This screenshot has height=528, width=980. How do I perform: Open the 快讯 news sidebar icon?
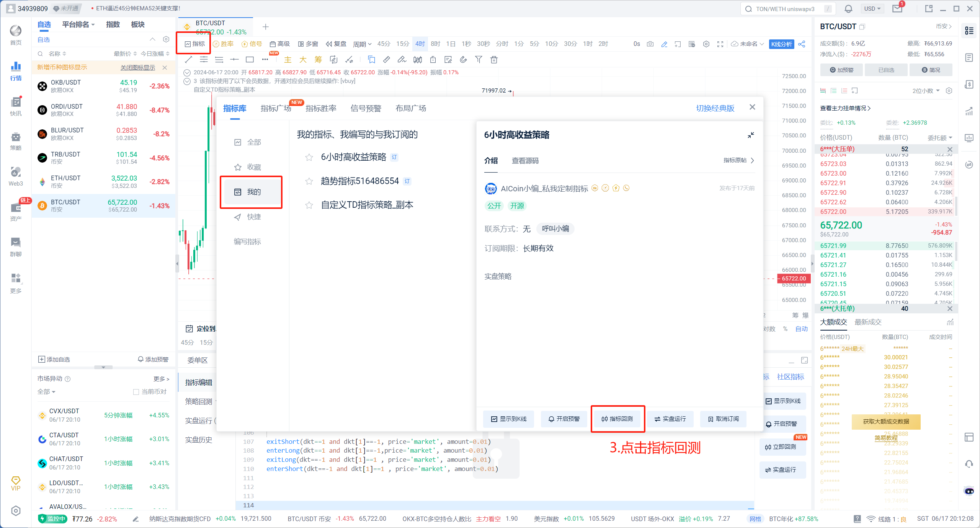[x=16, y=106]
